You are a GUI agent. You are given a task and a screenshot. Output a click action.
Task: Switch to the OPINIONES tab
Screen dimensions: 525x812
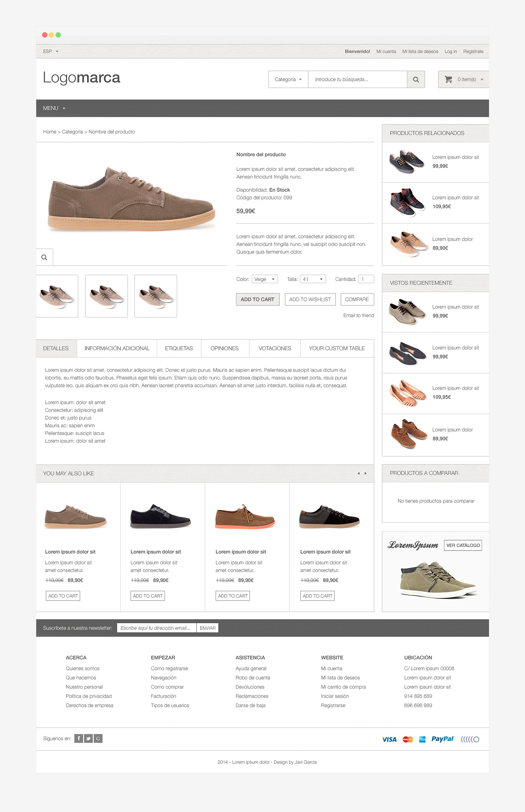click(225, 348)
